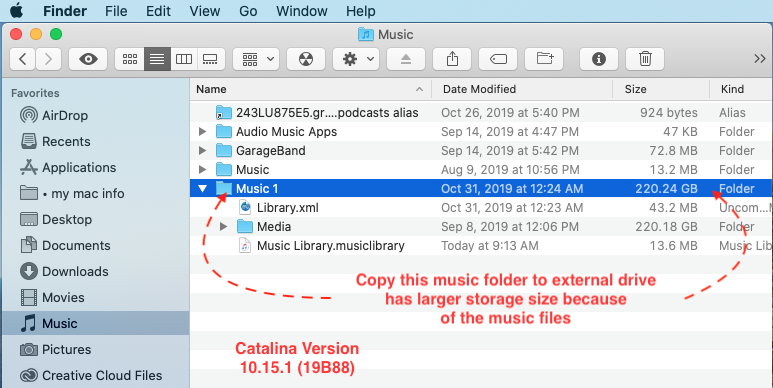Viewport: 773px width, 388px height.
Task: Create a new folder via toolbar
Action: point(544,59)
